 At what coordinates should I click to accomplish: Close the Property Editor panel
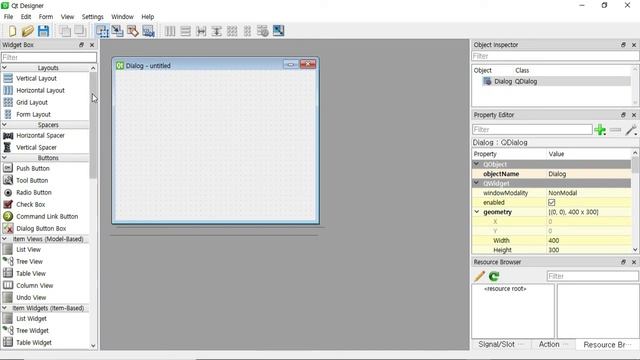click(x=634, y=115)
